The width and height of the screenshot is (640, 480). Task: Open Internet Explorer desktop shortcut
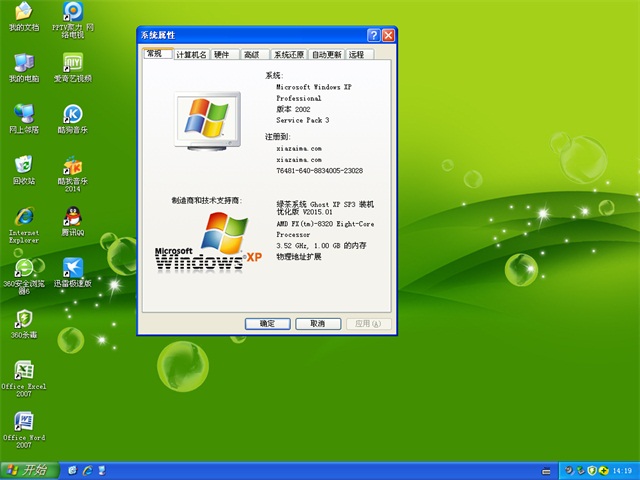point(23,216)
